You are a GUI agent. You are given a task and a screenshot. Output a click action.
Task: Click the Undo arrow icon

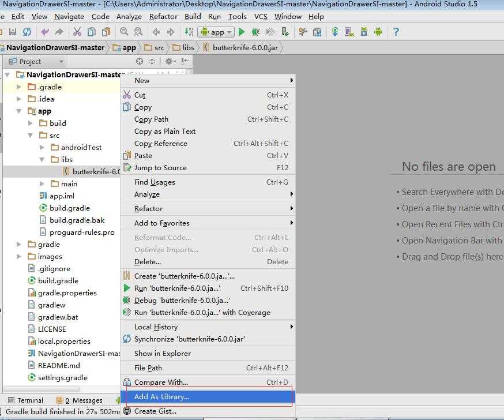tap(45, 32)
